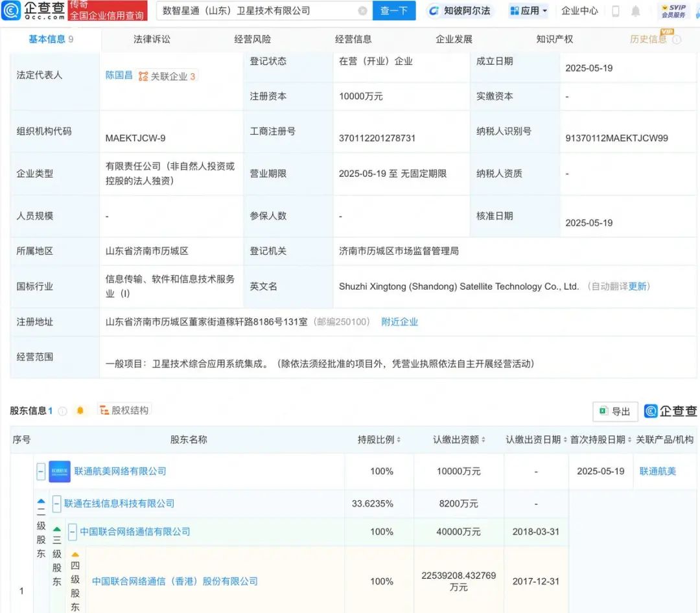Click the info icon beside 股东信息
Image resolution: width=700 pixels, height=613 pixels.
[62, 411]
